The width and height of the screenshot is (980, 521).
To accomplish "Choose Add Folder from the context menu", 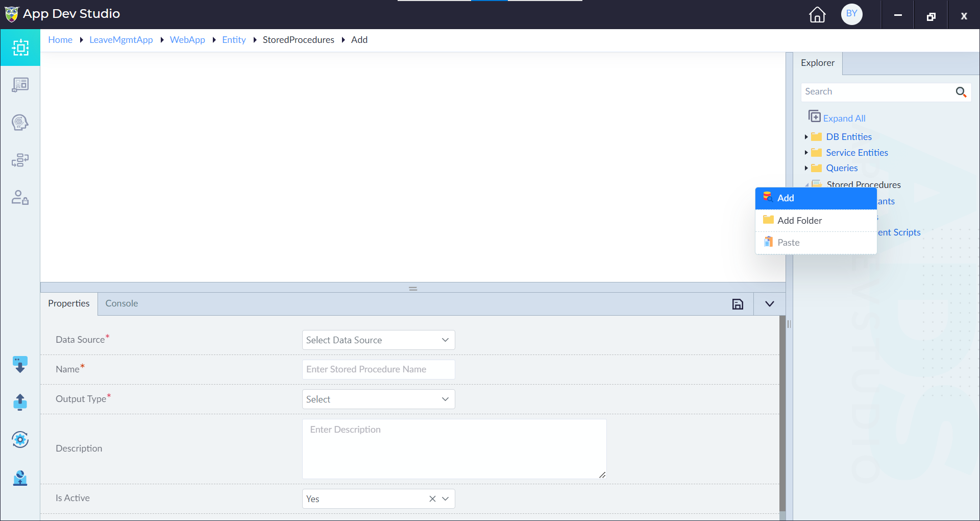I will [816, 221].
